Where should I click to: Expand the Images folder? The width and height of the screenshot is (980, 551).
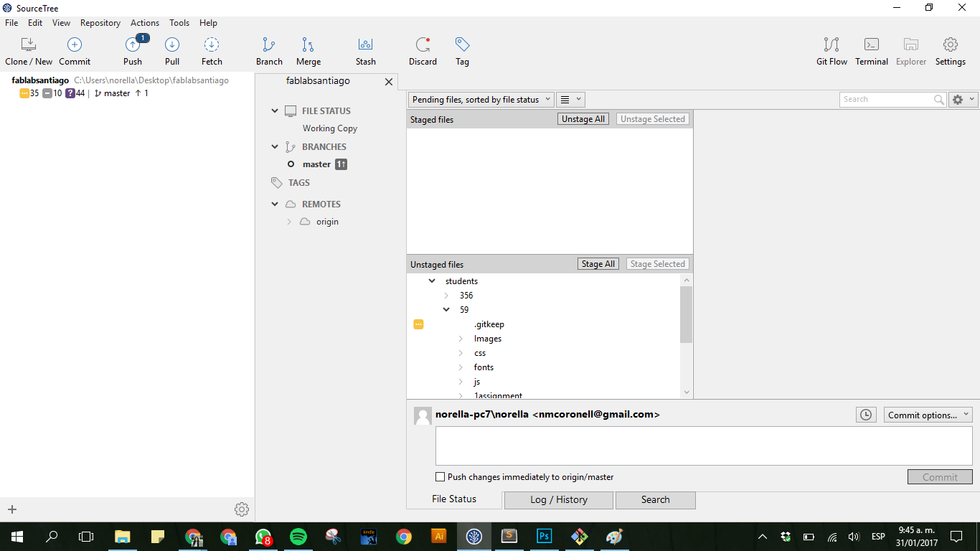point(461,339)
